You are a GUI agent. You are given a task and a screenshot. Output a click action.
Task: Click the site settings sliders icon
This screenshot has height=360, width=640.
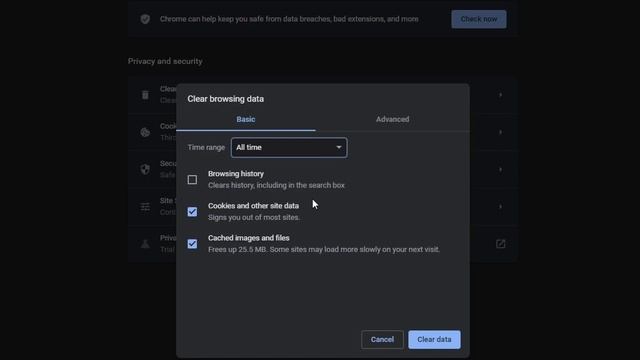145,207
